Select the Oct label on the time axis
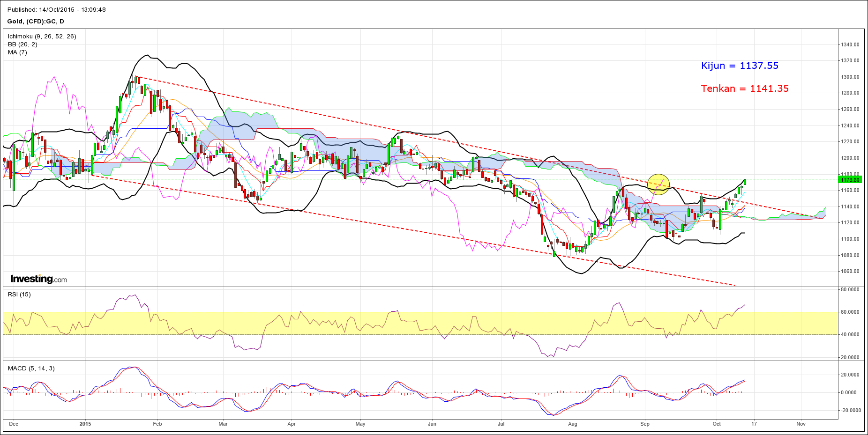 717,424
